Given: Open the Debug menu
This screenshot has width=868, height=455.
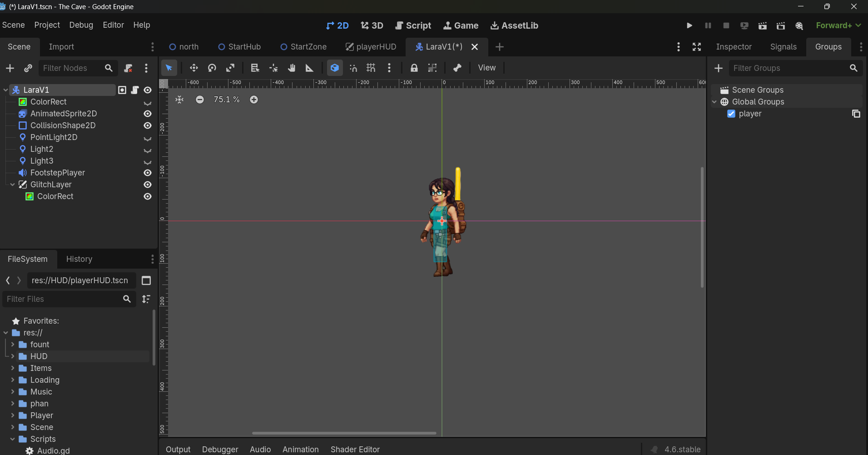Looking at the screenshot, I should tap(81, 25).
